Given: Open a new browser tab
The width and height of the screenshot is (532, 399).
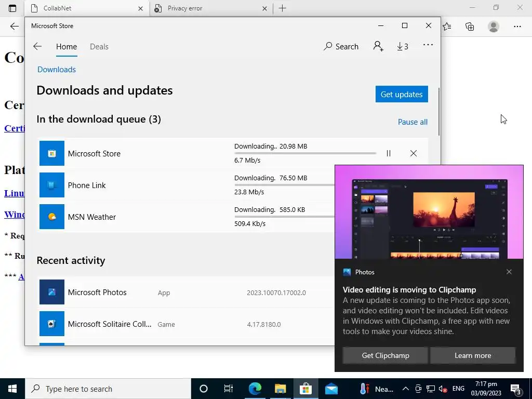Looking at the screenshot, I should [x=282, y=8].
